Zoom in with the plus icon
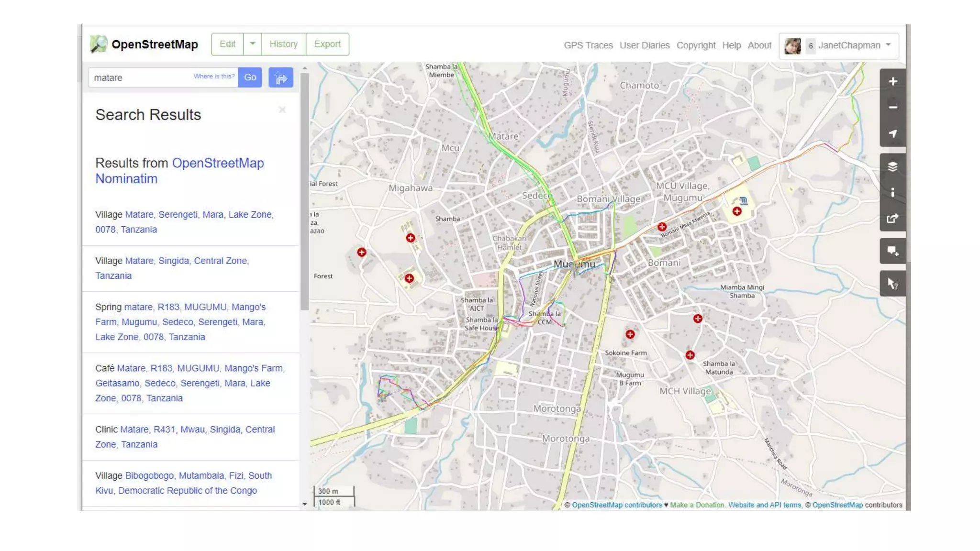 coord(892,82)
